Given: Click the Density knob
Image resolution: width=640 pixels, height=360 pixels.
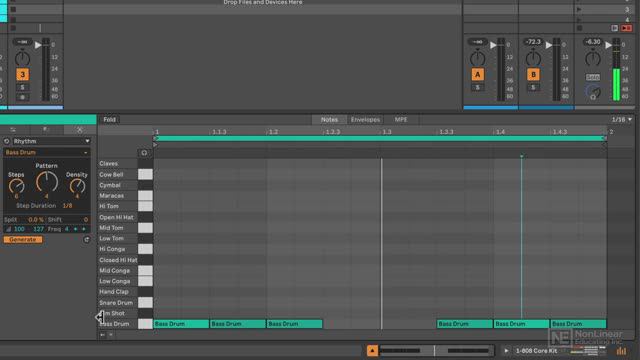Looking at the screenshot, I should coord(77,186).
